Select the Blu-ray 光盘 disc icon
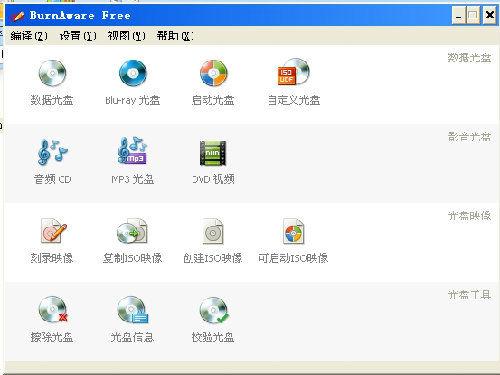The image size is (500, 375). tap(133, 73)
